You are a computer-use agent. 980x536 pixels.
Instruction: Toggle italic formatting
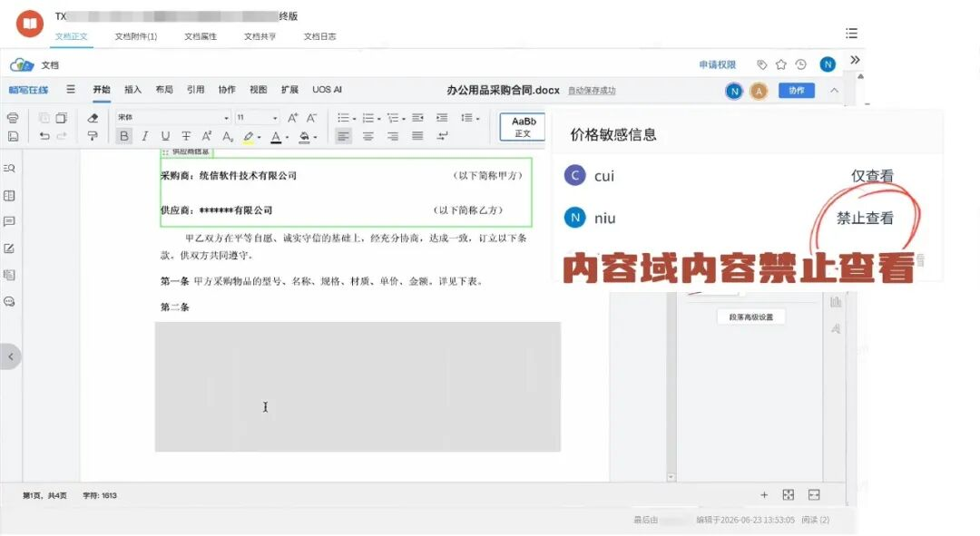point(144,136)
